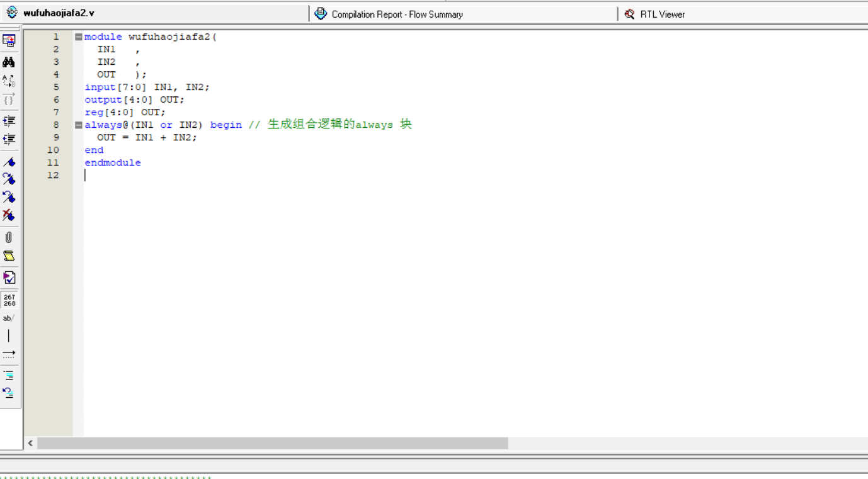The width and height of the screenshot is (868, 479).
Task: Toggle line numbers with the 267/268 icon
Action: (x=9, y=300)
